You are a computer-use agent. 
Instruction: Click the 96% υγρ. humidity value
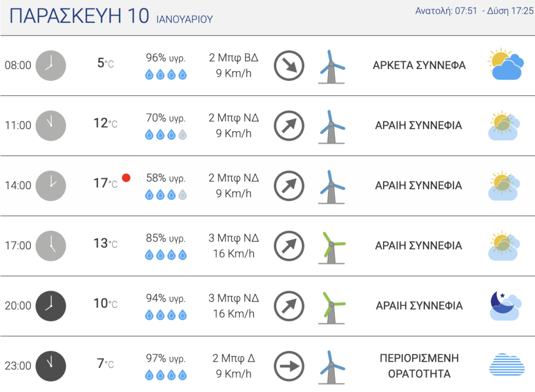coord(166,57)
